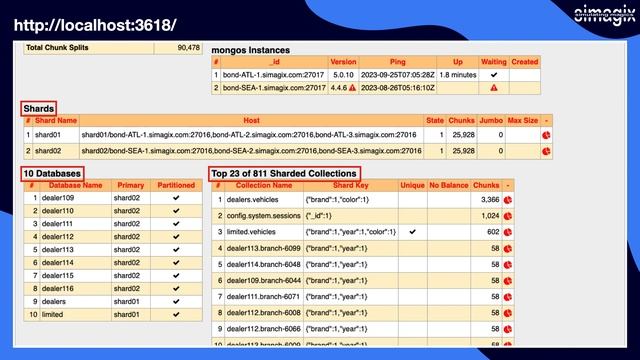Sort collections by Unique header
The height and width of the screenshot is (360, 640).
click(413, 185)
